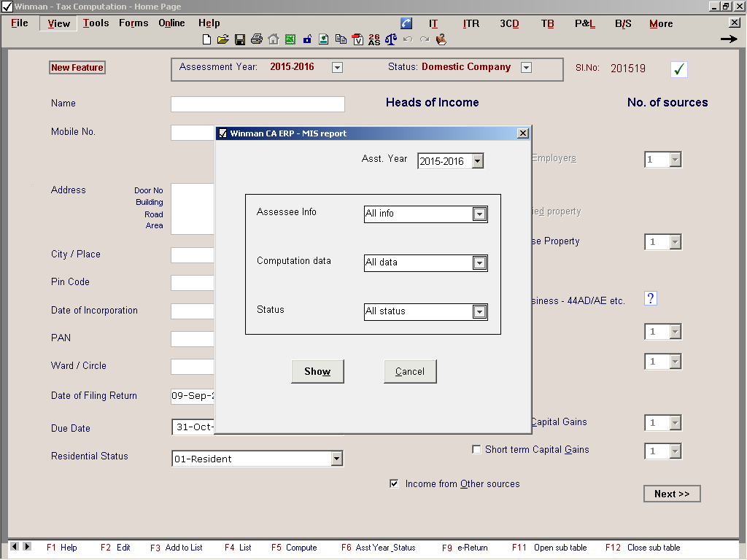Close the MIS report dialog
This screenshot has width=747, height=560.
point(522,133)
